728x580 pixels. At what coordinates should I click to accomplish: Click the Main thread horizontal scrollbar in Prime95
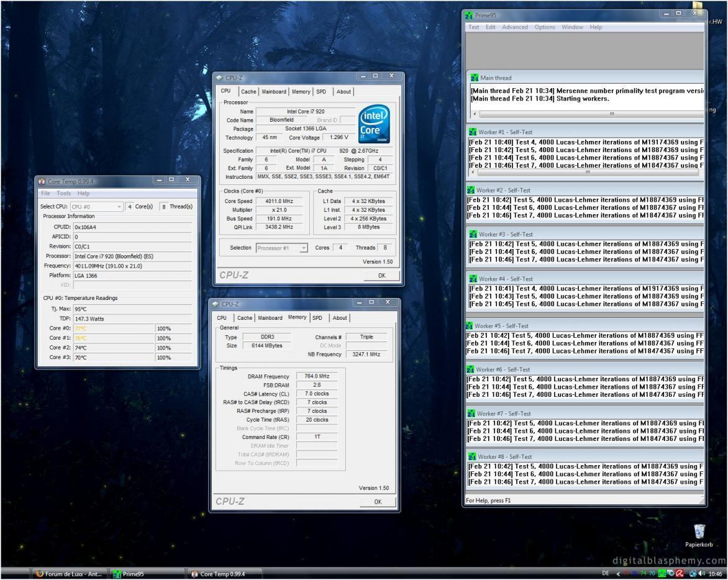click(x=588, y=114)
